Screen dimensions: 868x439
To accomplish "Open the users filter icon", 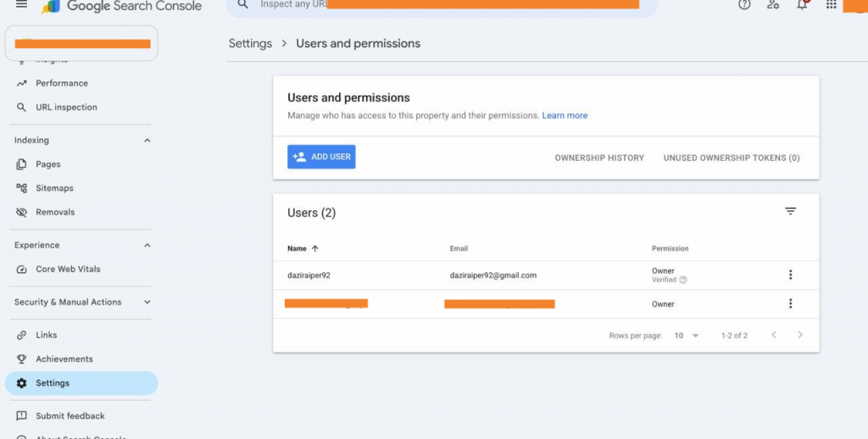I will (x=791, y=211).
